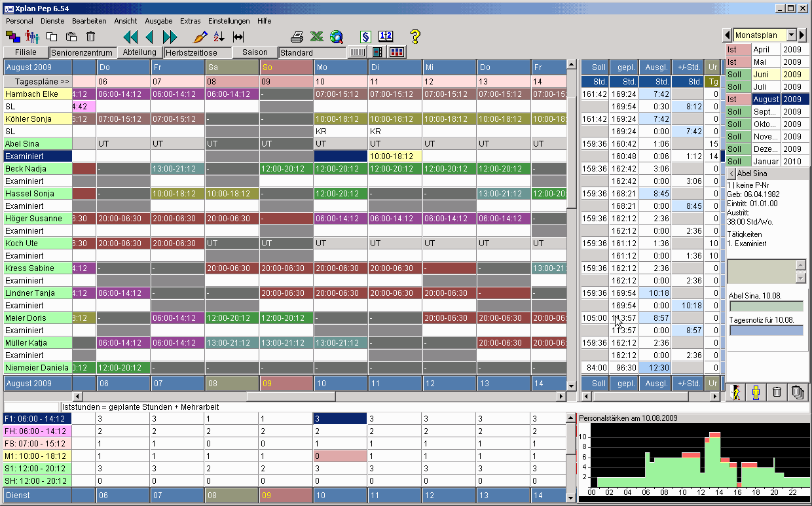Open the yellow question mark help icon
This screenshot has height=506, width=812.
coord(415,37)
